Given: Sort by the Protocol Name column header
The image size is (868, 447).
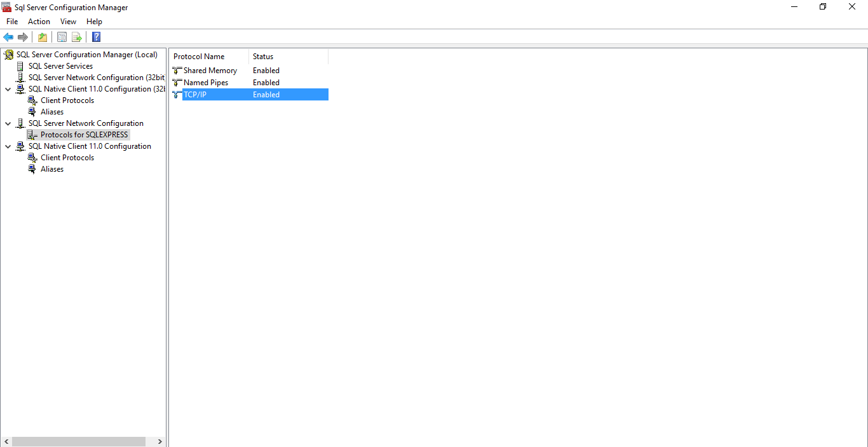Looking at the screenshot, I should [x=209, y=57].
